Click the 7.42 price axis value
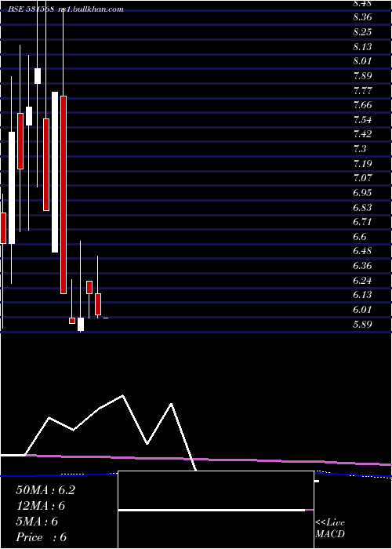The image size is (392, 549). (362, 134)
